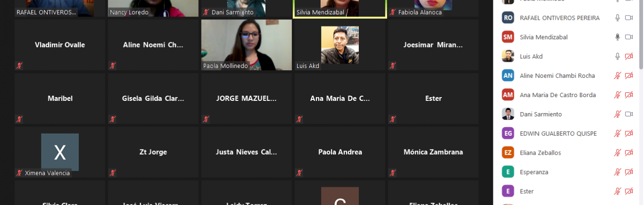Viewport: 644px width, 205px height.
Task: Click camera icon next to Silvia Mendizabal
Action: [x=629, y=37]
